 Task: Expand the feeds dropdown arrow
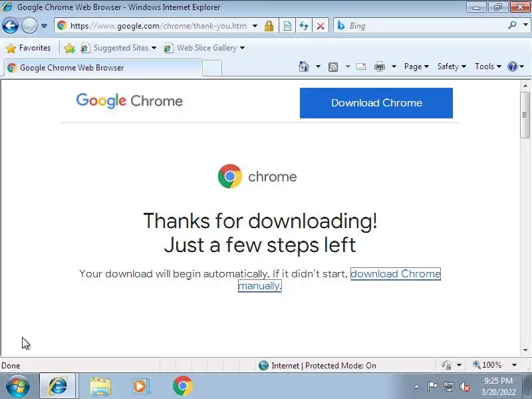pos(348,66)
